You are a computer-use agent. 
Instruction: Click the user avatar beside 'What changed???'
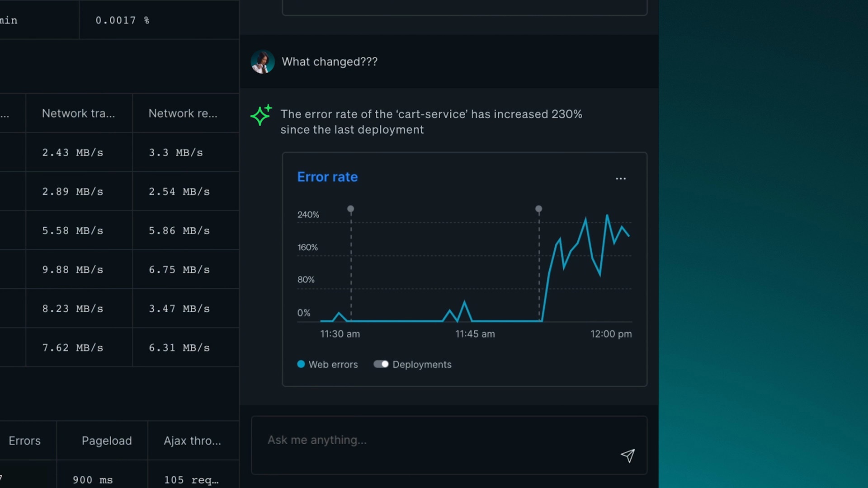click(x=263, y=62)
